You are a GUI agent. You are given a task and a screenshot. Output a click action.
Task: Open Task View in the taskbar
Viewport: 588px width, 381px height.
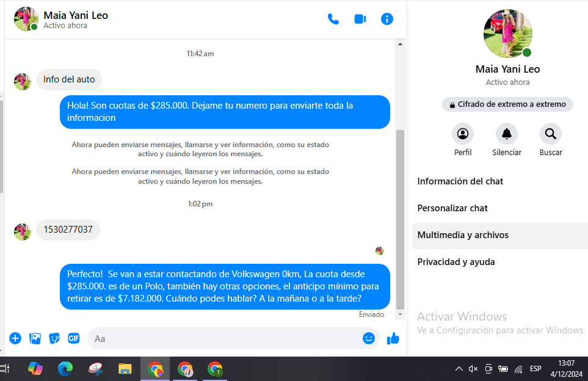tap(4, 369)
